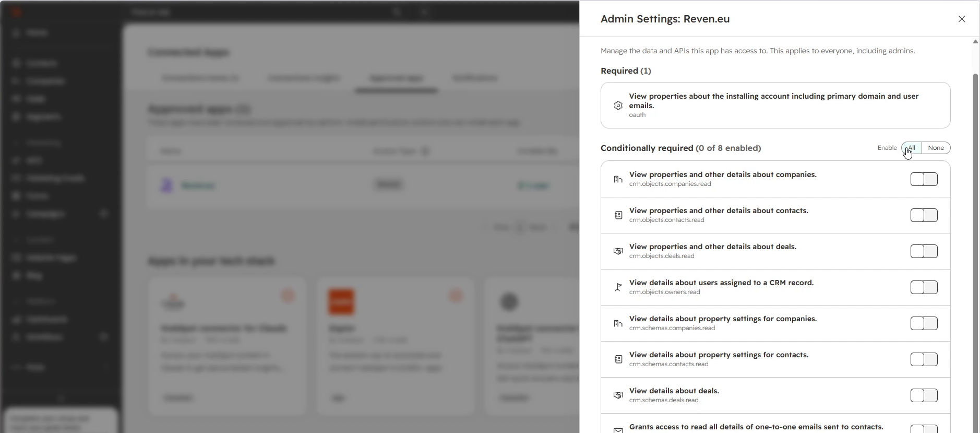The image size is (980, 433).
Task: Click handshake icon next to crm.schemas.deals.read
Action: pos(618,395)
